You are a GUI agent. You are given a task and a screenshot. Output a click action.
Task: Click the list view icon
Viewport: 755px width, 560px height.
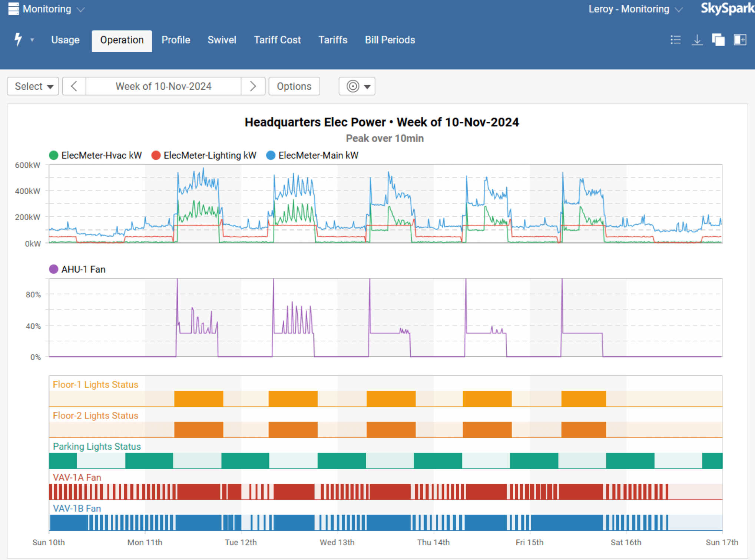(675, 40)
